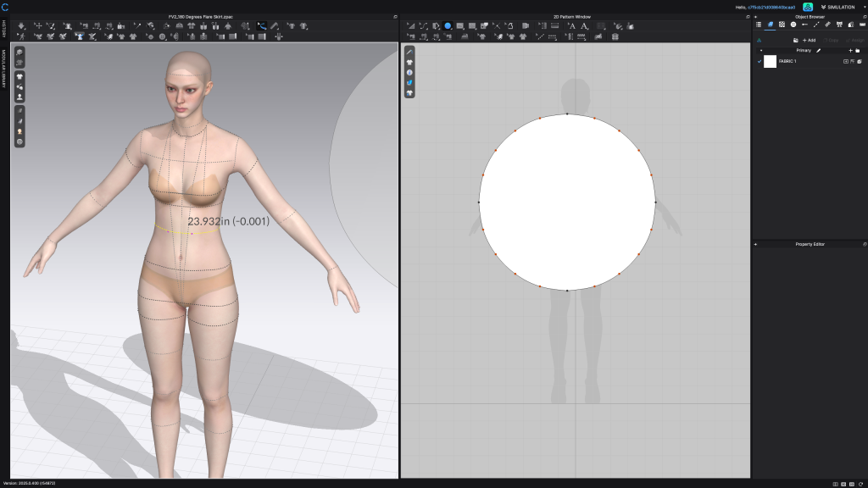Select the Edit Sewing tool in 2D toolbar
Image resolution: width=868 pixels, height=488 pixels.
click(x=411, y=36)
